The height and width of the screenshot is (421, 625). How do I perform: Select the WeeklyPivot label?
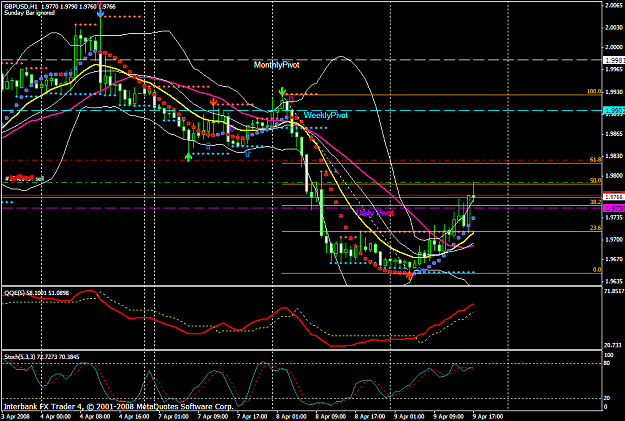(x=326, y=115)
